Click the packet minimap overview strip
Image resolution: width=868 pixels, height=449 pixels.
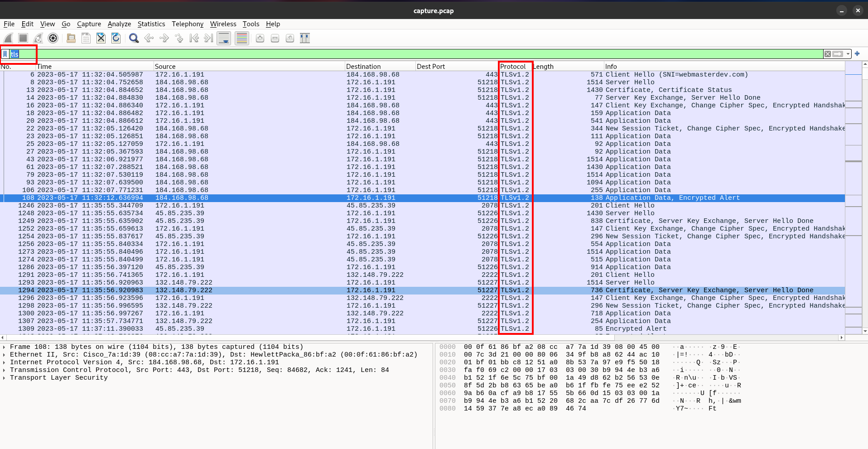click(854, 198)
